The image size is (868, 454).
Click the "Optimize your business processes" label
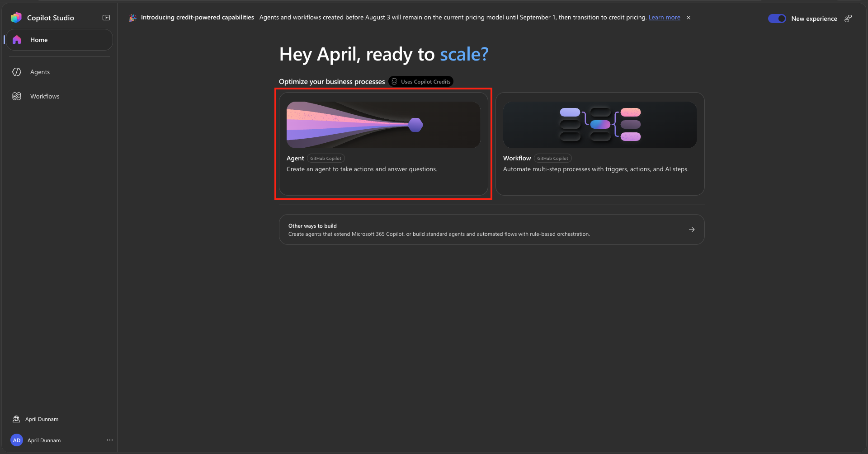click(332, 82)
